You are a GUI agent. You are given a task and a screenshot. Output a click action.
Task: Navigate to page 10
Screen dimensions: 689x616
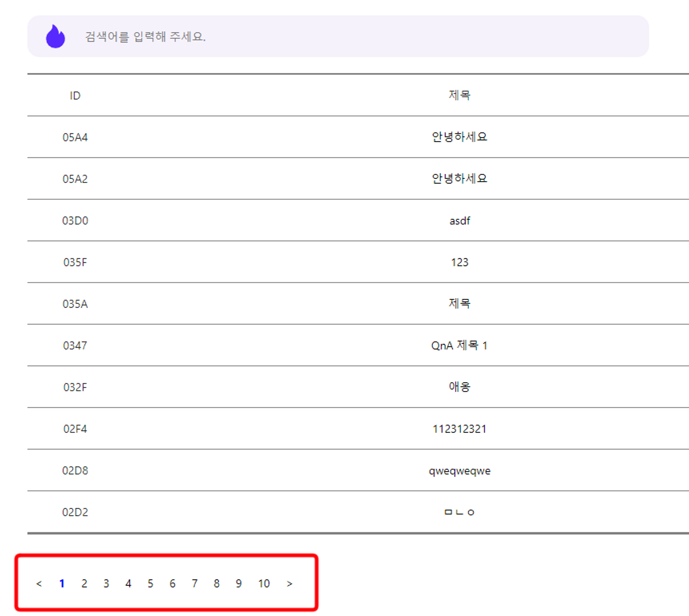point(264,584)
